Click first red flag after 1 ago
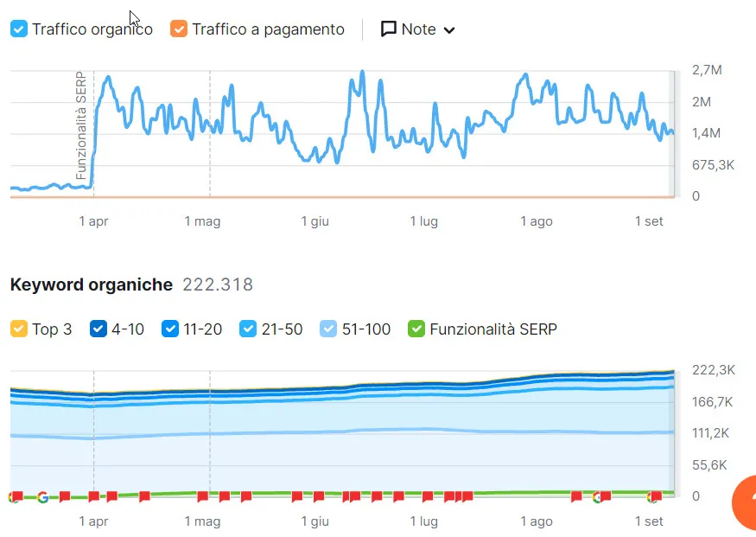 pos(576,496)
